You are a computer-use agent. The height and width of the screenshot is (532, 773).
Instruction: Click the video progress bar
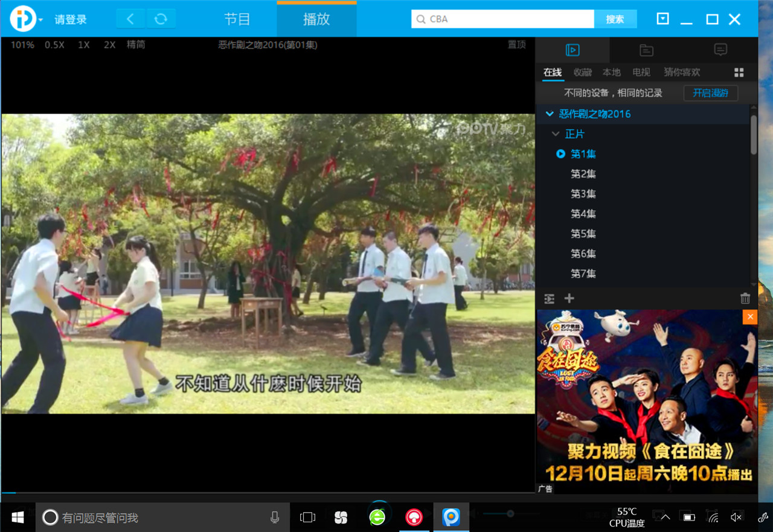(268, 493)
